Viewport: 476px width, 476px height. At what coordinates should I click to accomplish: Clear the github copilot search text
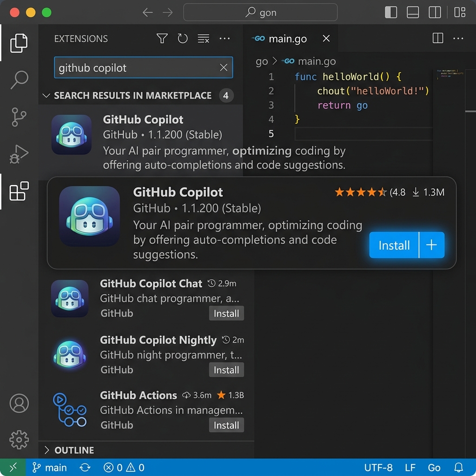[x=224, y=67]
